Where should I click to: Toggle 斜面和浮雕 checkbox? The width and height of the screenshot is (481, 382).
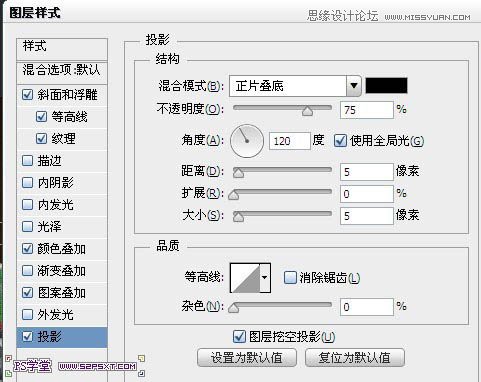pos(27,95)
